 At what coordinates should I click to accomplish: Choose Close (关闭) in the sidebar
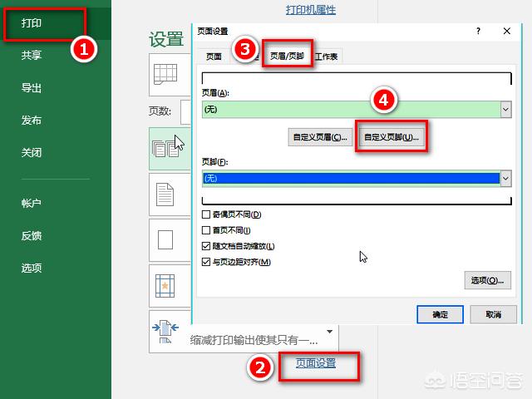click(x=32, y=153)
